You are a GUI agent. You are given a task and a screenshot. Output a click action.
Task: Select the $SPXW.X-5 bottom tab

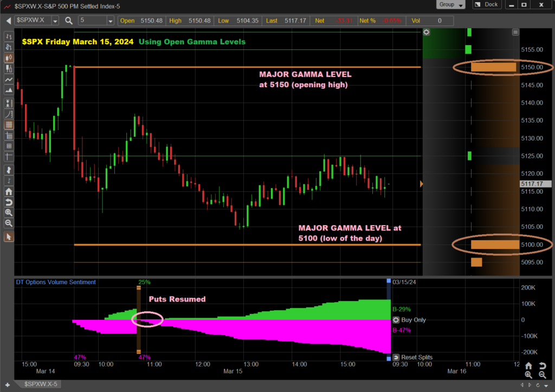(x=41, y=384)
